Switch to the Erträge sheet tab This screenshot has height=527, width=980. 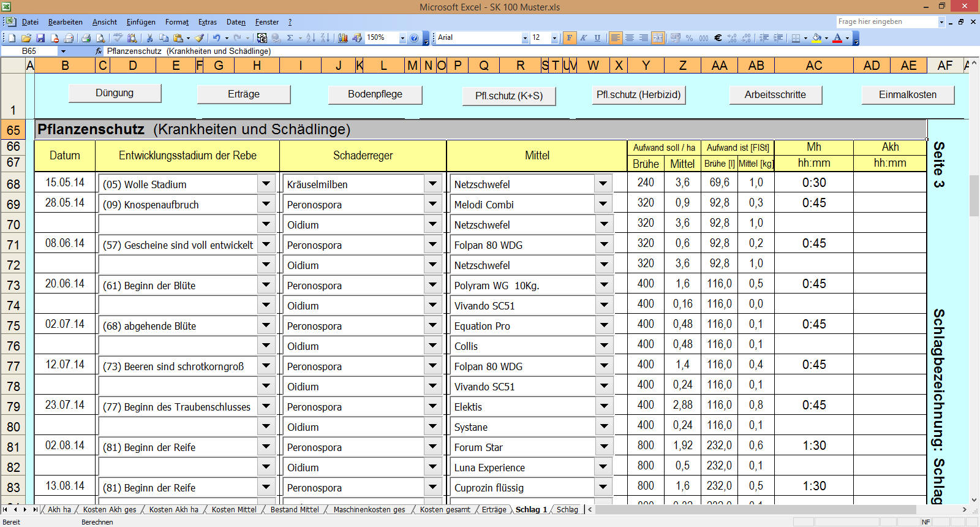[494, 510]
